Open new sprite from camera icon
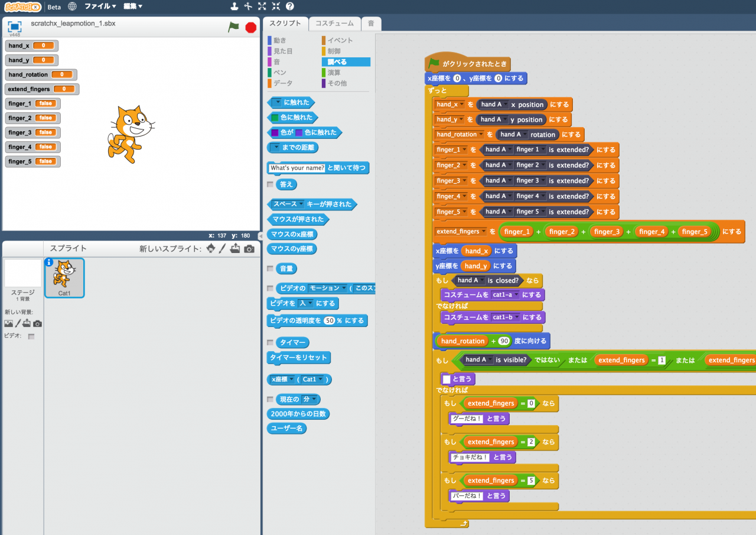The width and height of the screenshot is (756, 535). pos(249,249)
